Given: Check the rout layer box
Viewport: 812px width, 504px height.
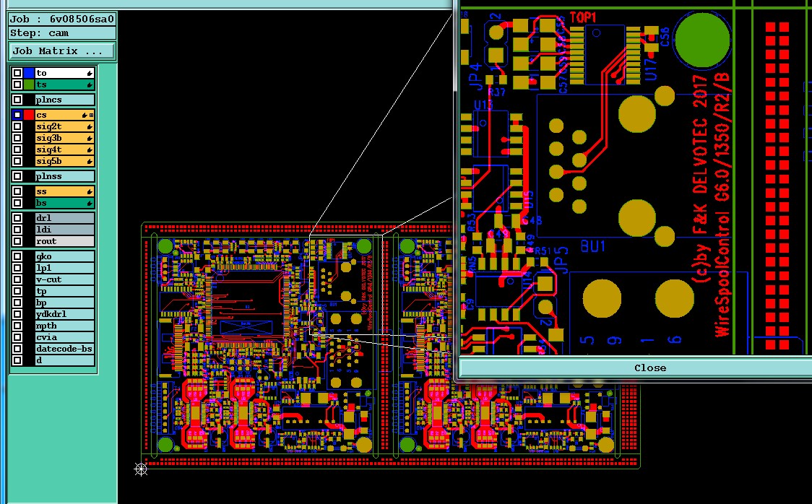Looking at the screenshot, I should [17, 241].
